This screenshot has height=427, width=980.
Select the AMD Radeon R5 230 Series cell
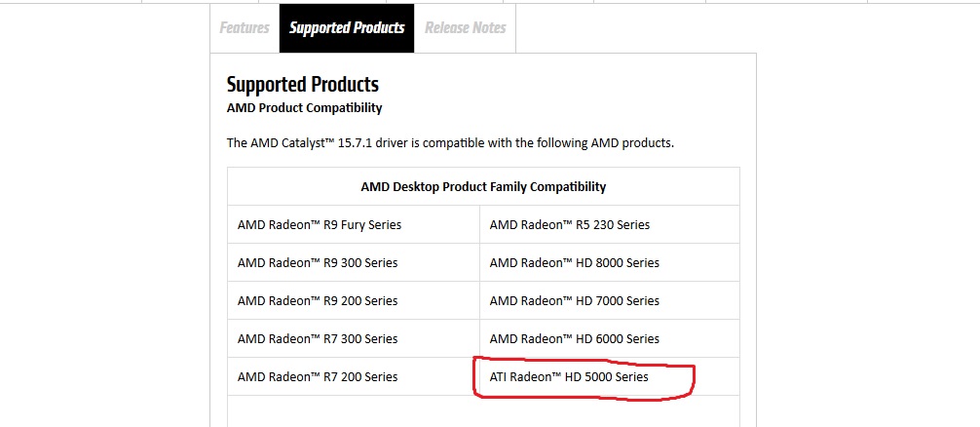click(610, 224)
